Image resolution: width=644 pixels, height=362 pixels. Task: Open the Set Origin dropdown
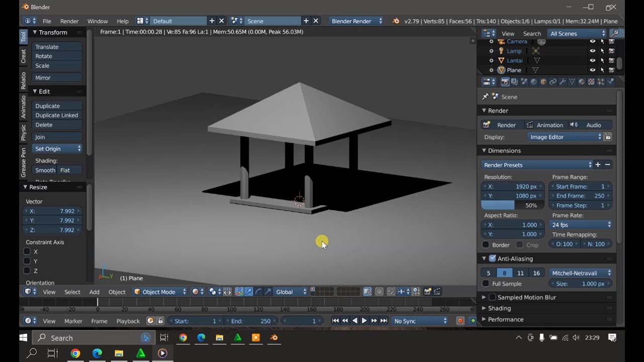coord(57,149)
